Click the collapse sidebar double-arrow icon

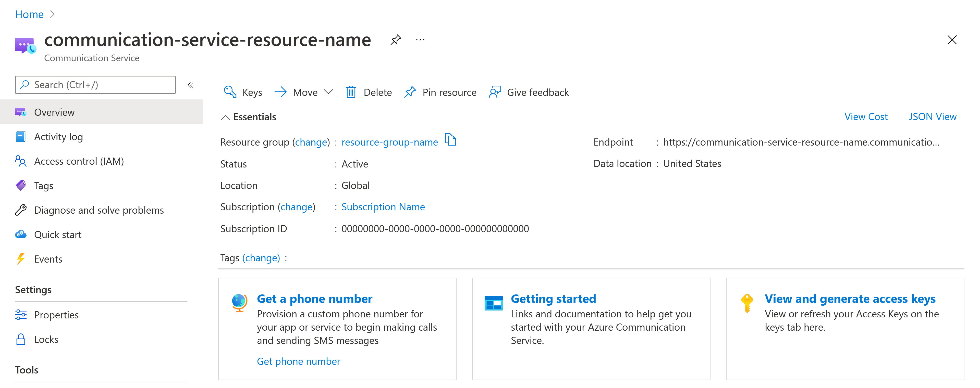click(x=191, y=85)
